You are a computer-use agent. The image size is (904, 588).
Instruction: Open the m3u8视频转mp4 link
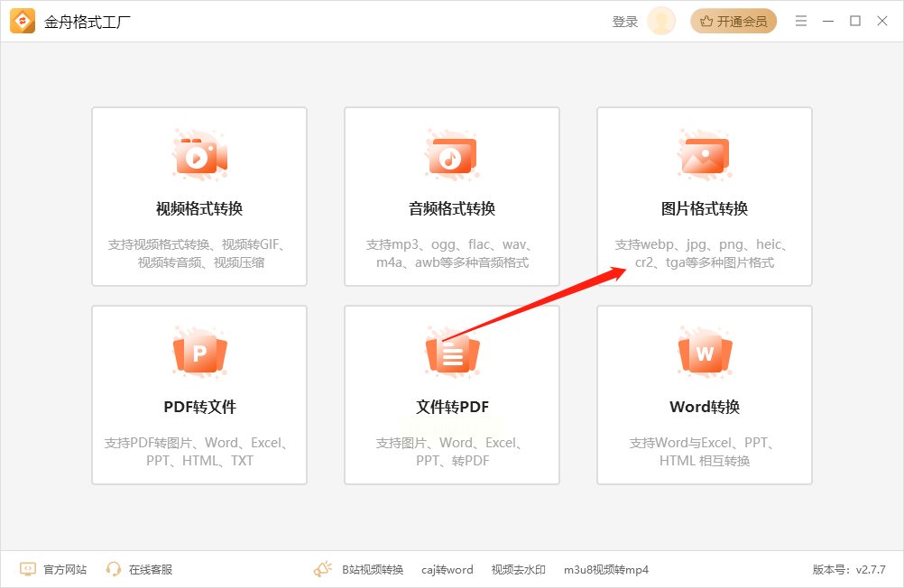point(606,570)
